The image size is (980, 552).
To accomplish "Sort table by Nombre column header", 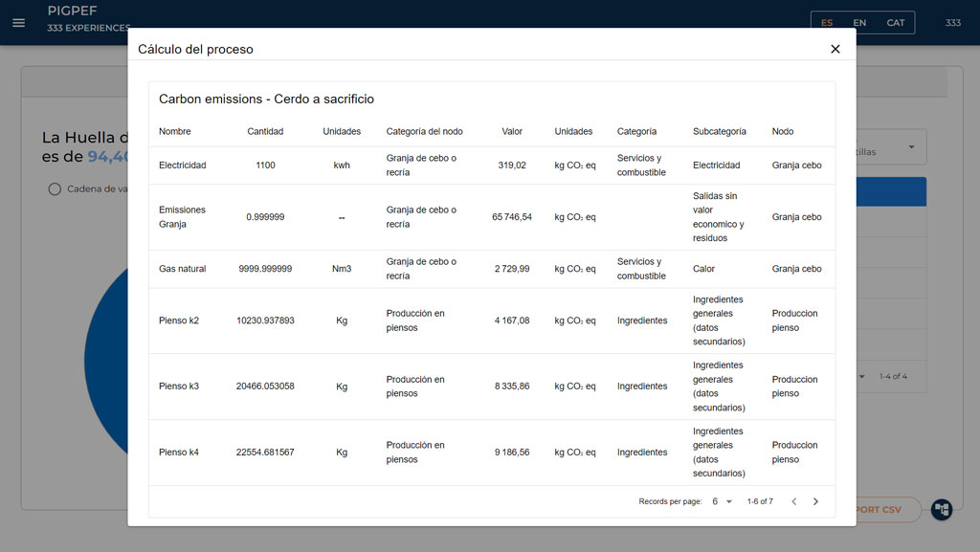I will pos(175,131).
